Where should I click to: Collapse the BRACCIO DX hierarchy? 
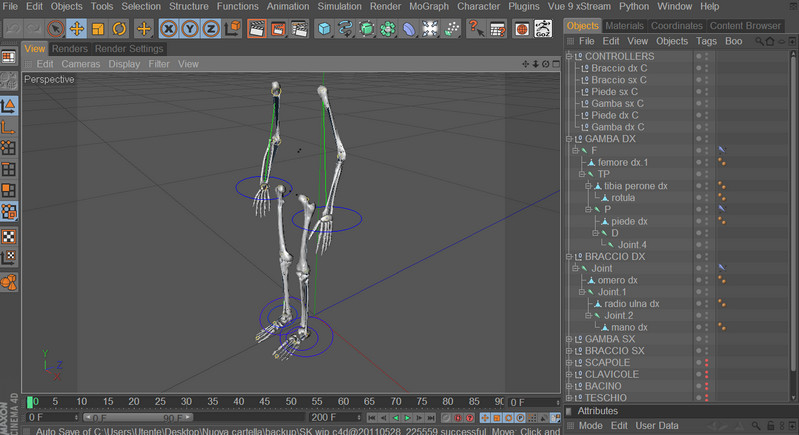(x=569, y=256)
